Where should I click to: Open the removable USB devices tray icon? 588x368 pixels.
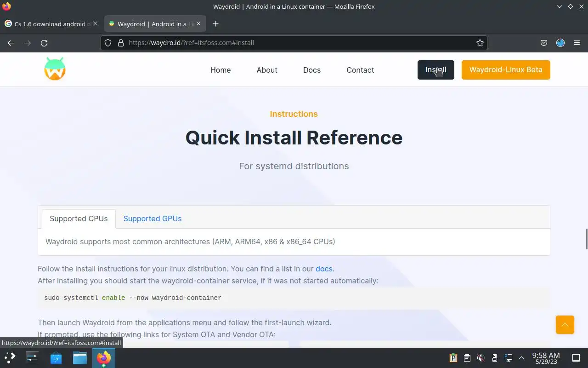click(494, 358)
